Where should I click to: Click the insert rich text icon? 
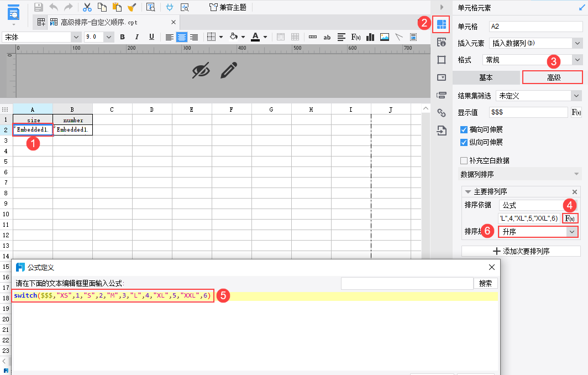point(342,37)
